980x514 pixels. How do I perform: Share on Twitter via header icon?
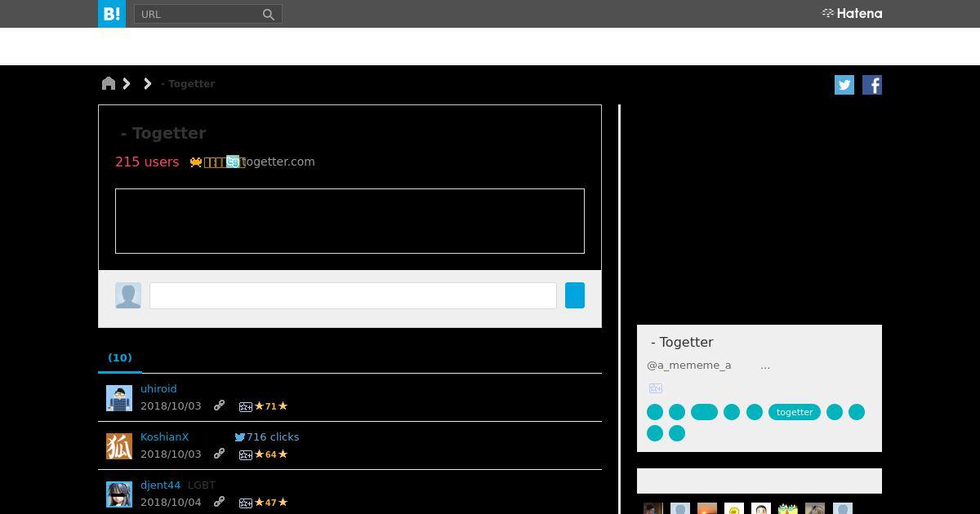[844, 85]
